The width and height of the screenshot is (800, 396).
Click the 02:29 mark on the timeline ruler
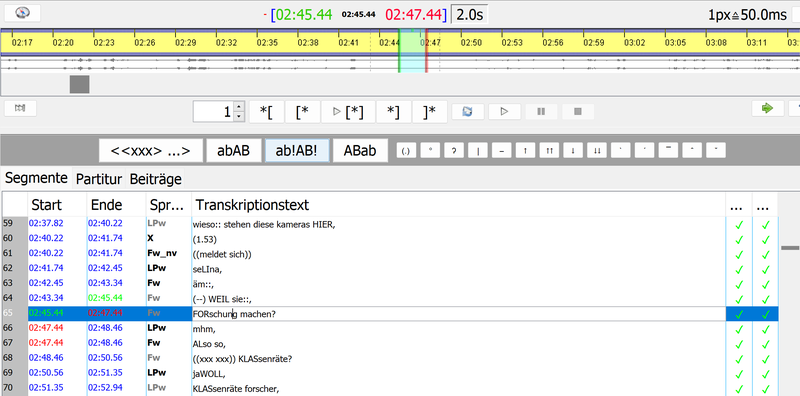[x=185, y=43]
